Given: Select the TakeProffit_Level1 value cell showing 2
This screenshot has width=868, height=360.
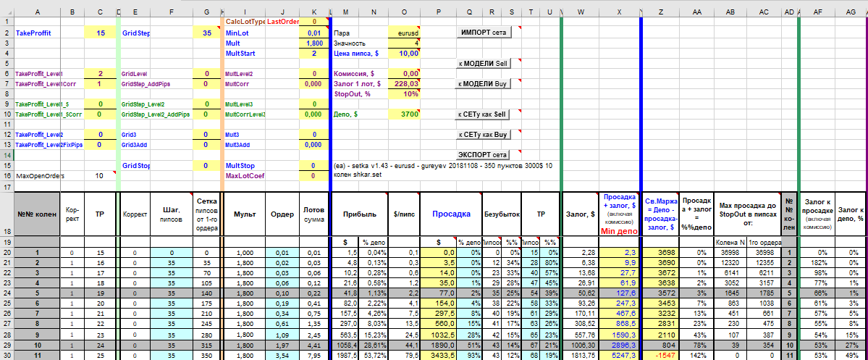Looking at the screenshot, I should pos(100,74).
